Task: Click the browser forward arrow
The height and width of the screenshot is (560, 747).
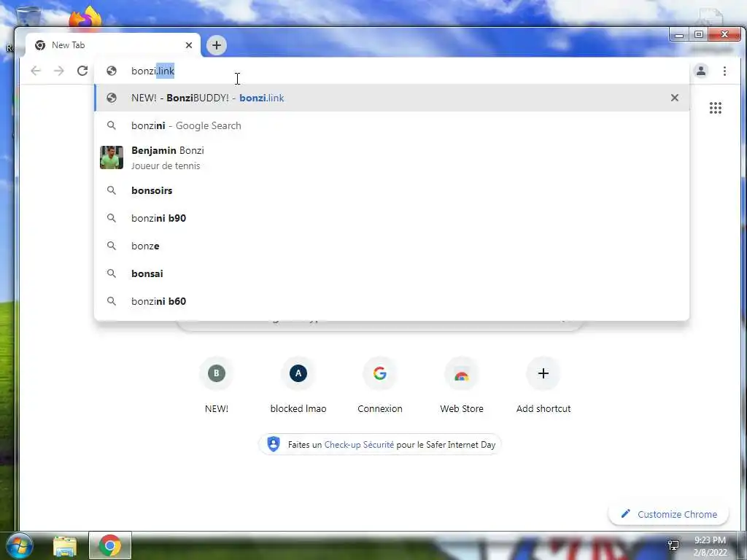Action: pos(58,71)
